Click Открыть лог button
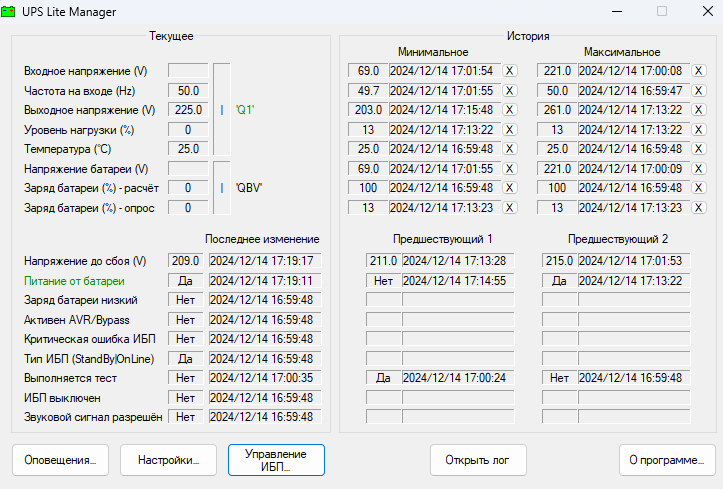The image size is (723, 489). (x=478, y=461)
